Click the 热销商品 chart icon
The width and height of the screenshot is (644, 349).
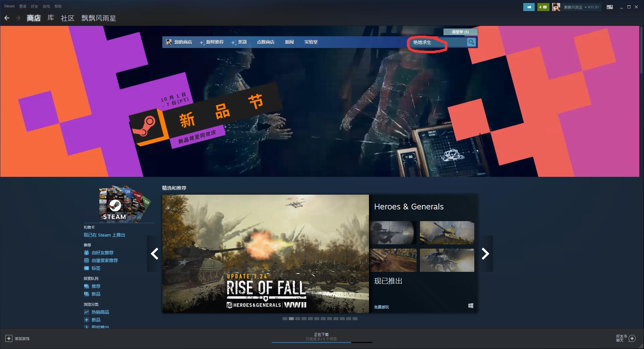[x=86, y=312]
